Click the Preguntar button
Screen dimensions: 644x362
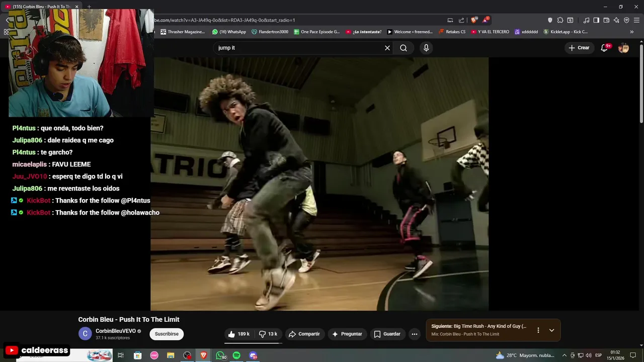click(x=347, y=334)
